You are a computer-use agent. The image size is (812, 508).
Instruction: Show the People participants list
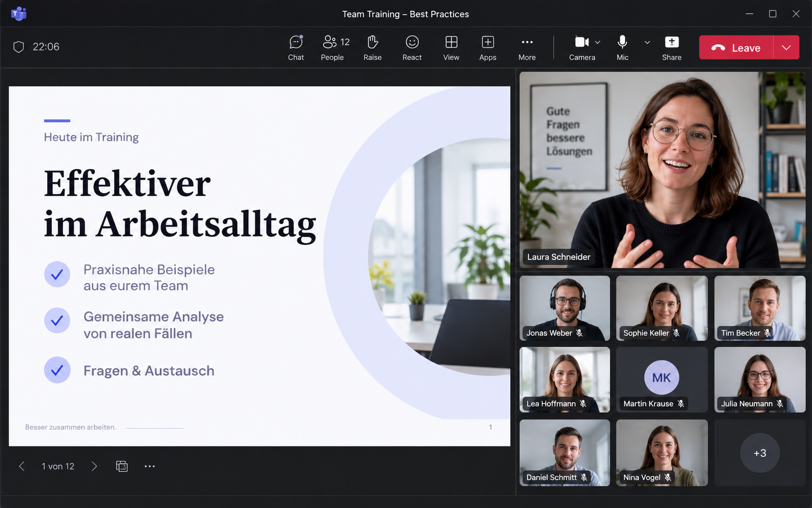[x=335, y=48]
